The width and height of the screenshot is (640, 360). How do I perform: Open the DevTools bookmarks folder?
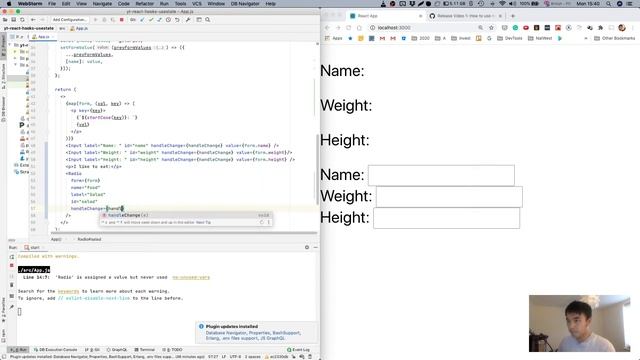(510, 38)
